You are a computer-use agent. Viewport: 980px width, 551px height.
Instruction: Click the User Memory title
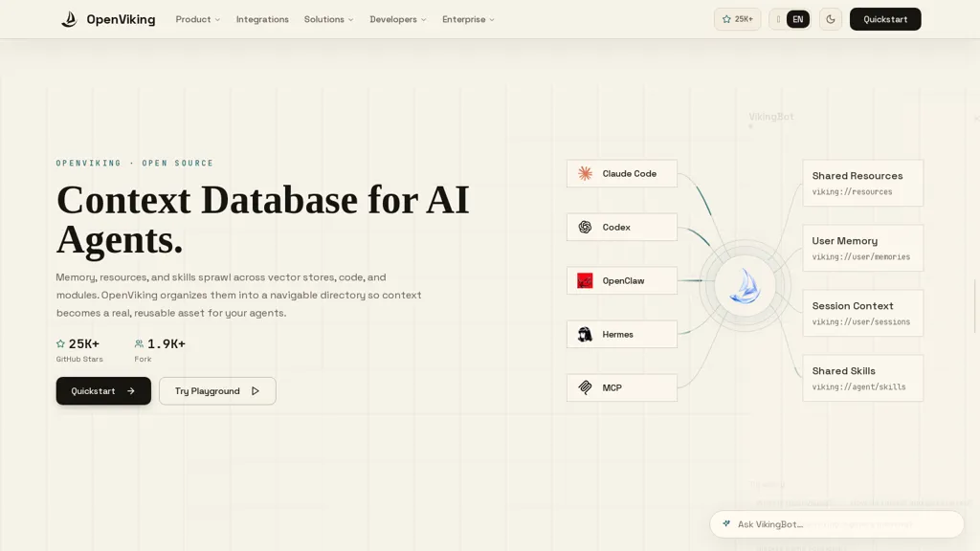click(x=844, y=241)
